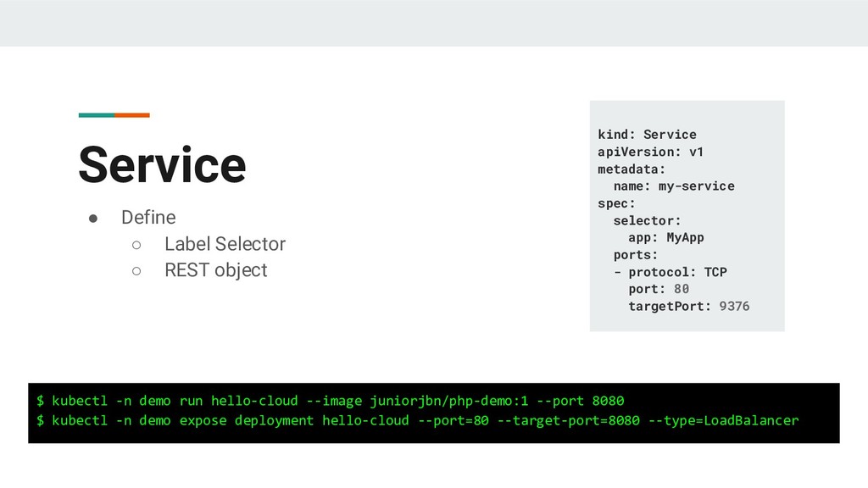Click the "apiVersion: v1" line
The image size is (868, 488).
(x=650, y=152)
